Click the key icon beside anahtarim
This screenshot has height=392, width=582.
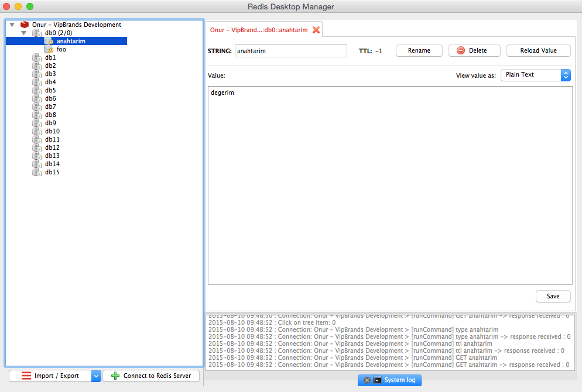49,41
